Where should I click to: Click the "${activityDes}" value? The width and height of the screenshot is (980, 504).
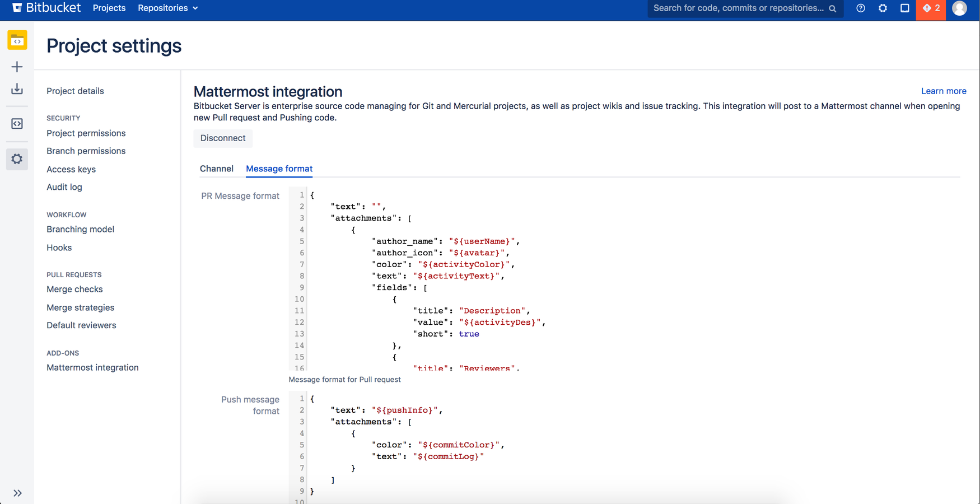pyautogui.click(x=500, y=323)
